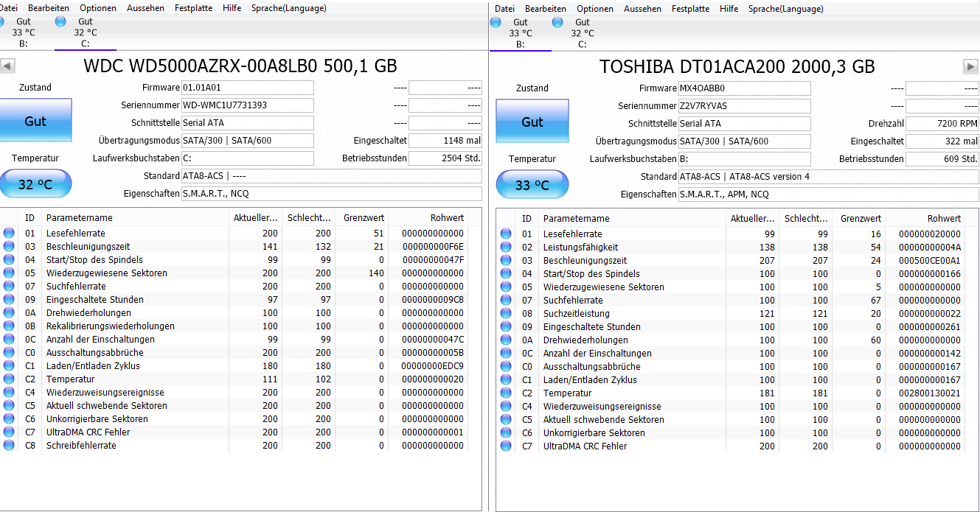
Task: Click status icon of TOSHIBA Ausschaltungsabbrüche row
Action: pyautogui.click(x=506, y=366)
